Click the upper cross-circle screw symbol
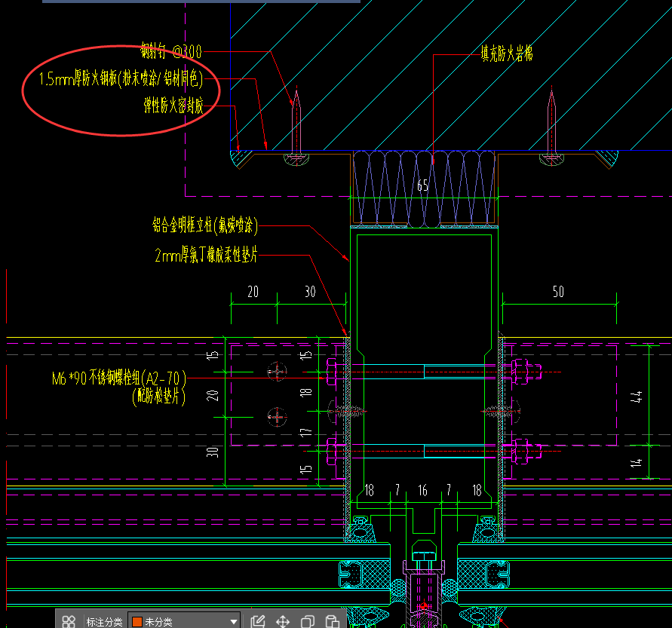 tap(278, 370)
